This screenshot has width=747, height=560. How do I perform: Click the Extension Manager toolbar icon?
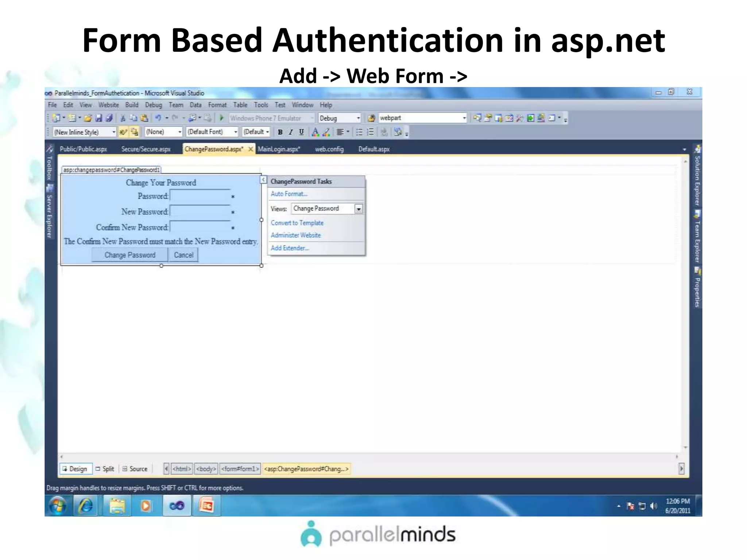(541, 118)
